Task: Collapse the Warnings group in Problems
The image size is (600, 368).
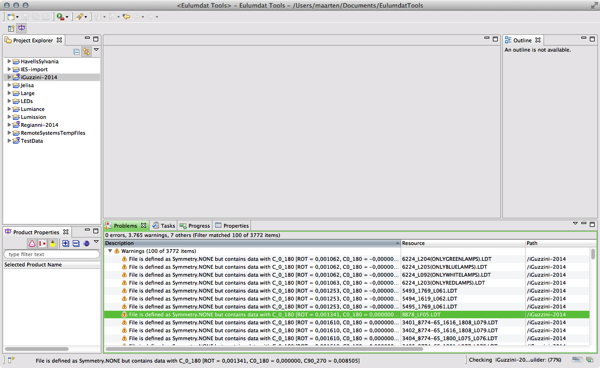Action: tap(110, 251)
